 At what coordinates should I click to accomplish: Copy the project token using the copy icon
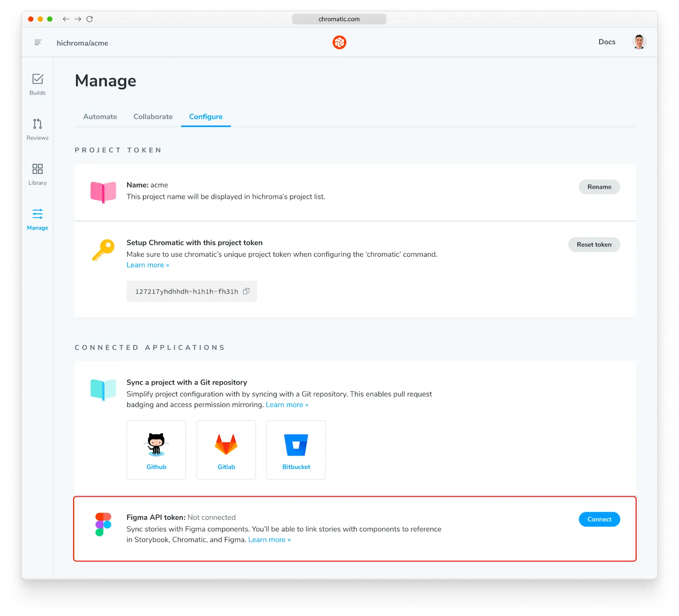247,291
